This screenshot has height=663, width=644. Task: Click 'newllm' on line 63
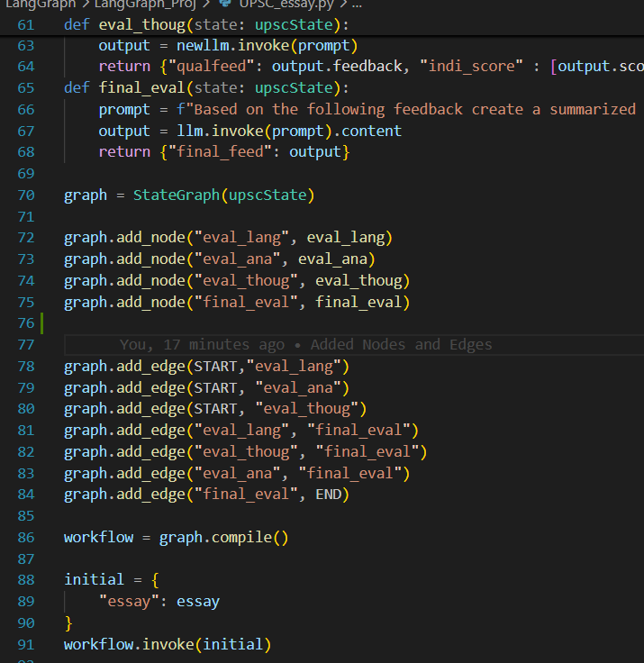[203, 46]
